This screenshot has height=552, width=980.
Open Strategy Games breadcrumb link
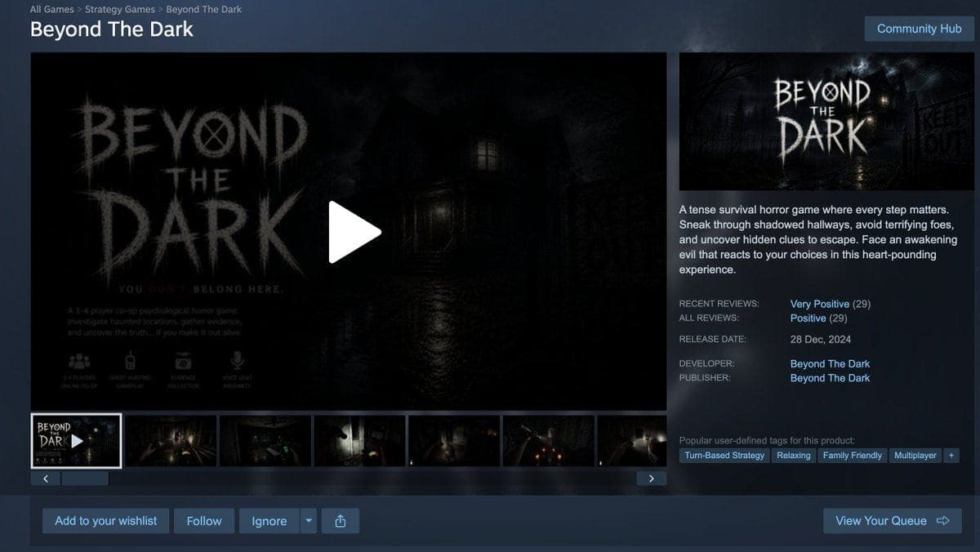[120, 9]
